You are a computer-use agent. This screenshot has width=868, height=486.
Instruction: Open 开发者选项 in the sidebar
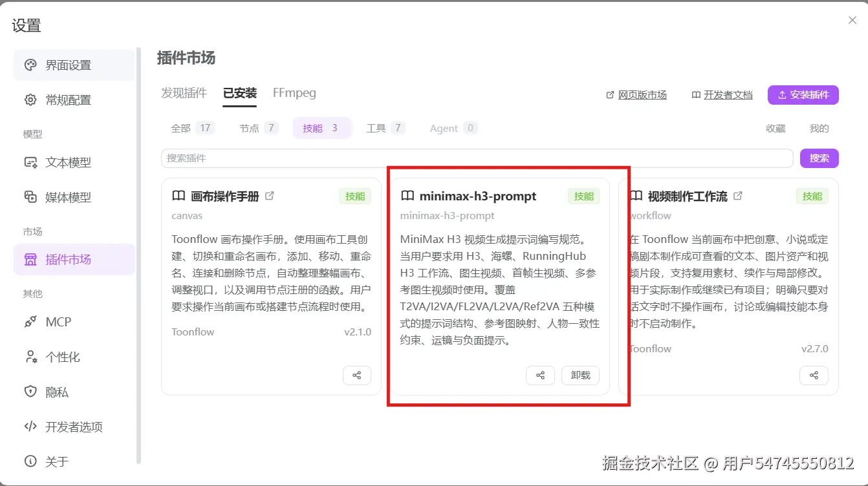click(74, 427)
